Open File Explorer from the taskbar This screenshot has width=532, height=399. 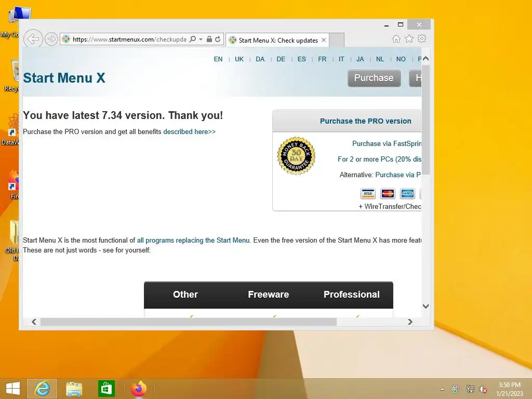74,389
